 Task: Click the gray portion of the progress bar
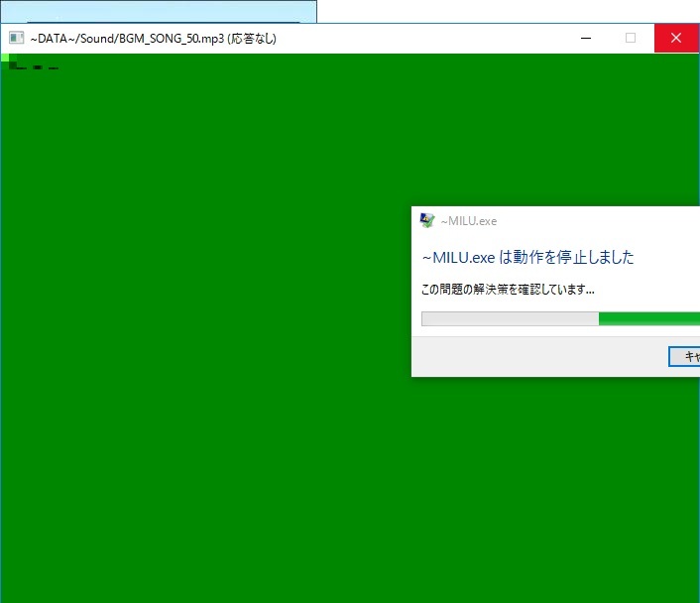point(509,318)
